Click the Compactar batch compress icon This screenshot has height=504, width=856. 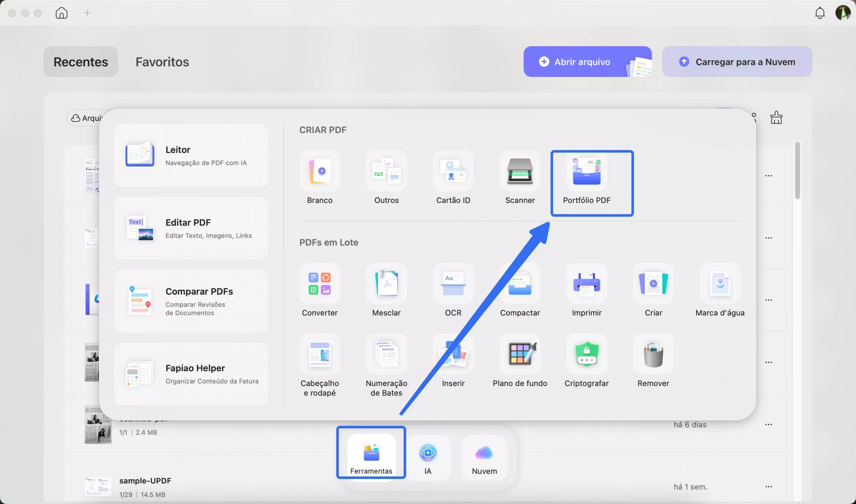tap(520, 284)
